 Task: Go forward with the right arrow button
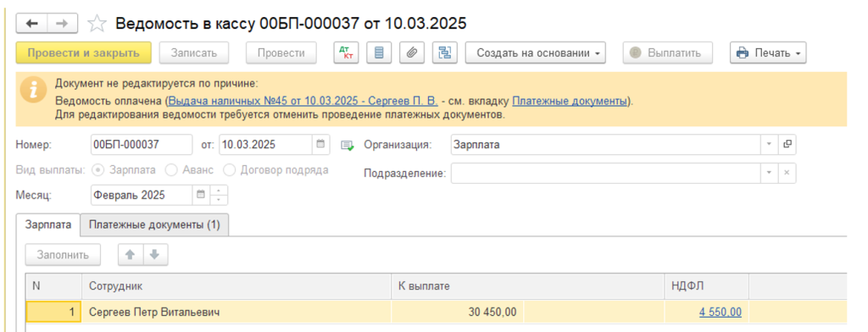click(x=63, y=23)
